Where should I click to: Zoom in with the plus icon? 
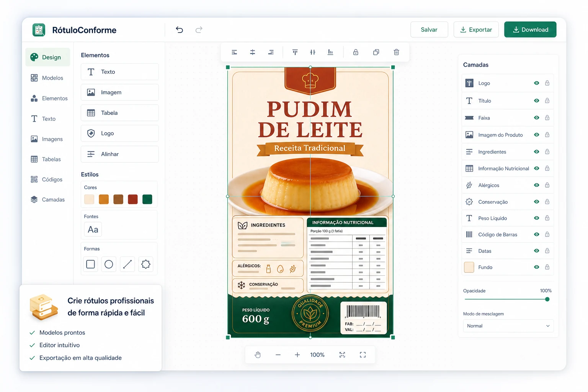click(297, 355)
